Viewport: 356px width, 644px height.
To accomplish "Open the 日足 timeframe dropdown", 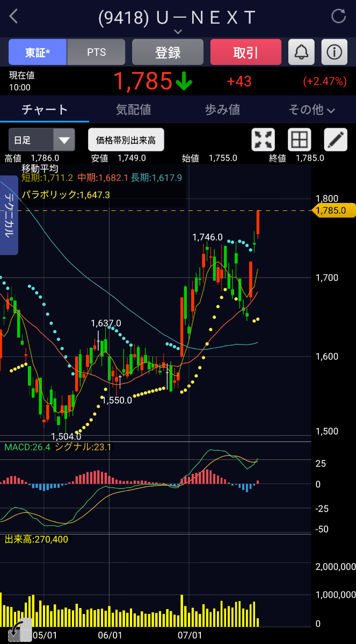I will tap(41, 140).
